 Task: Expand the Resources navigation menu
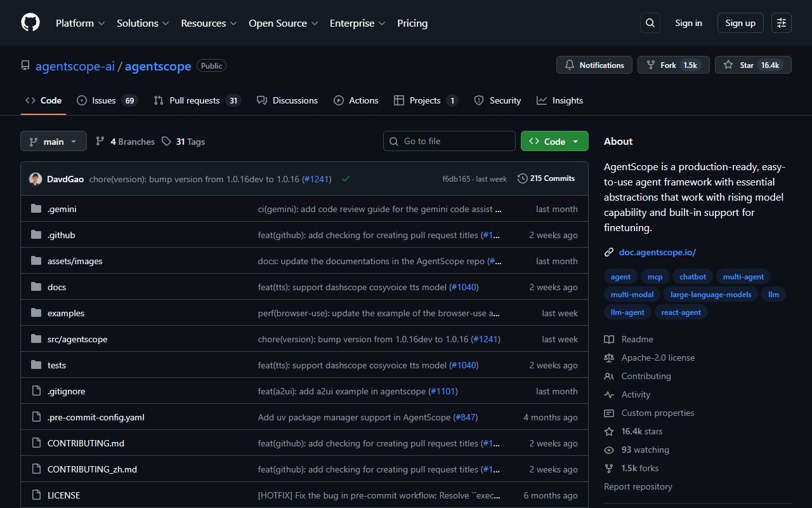[x=209, y=23]
